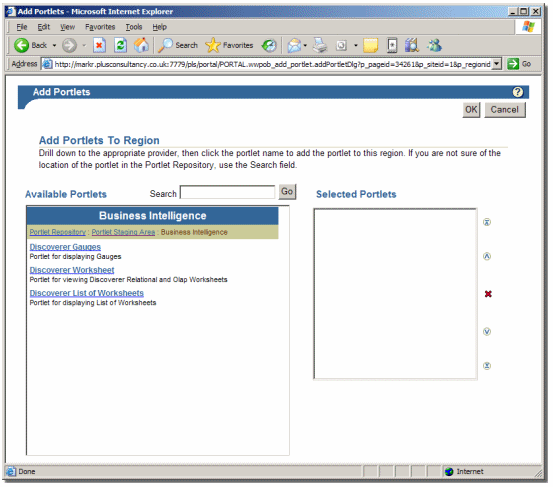Click the page icon in address bar

pyautogui.click(x=47, y=64)
